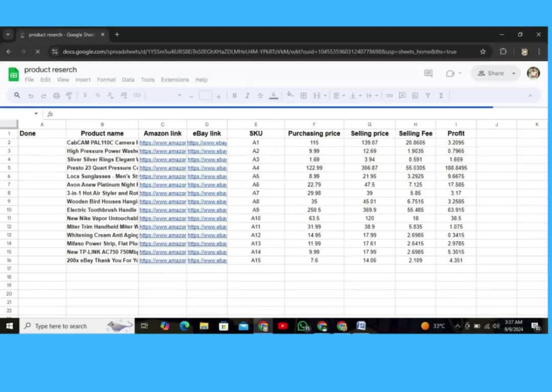552x392 pixels.
Task: Open eBay link for 200x eBay Thank You row
Action: (x=207, y=261)
